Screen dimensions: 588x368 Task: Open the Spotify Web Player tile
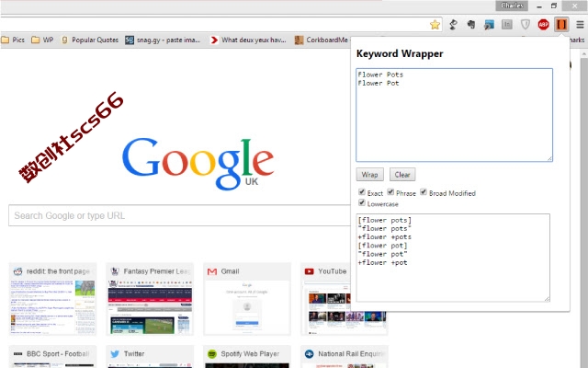(x=247, y=356)
